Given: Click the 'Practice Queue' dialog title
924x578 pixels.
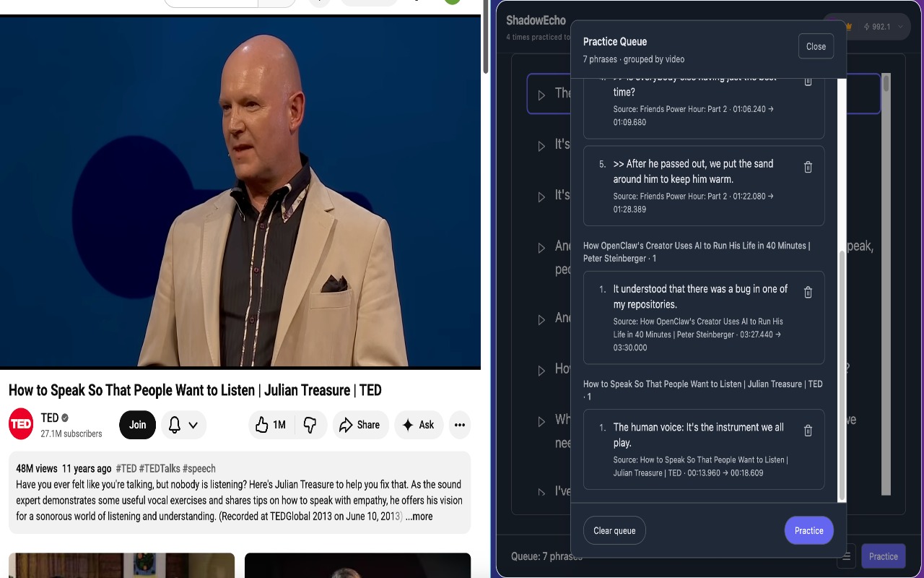Looking at the screenshot, I should click(615, 41).
